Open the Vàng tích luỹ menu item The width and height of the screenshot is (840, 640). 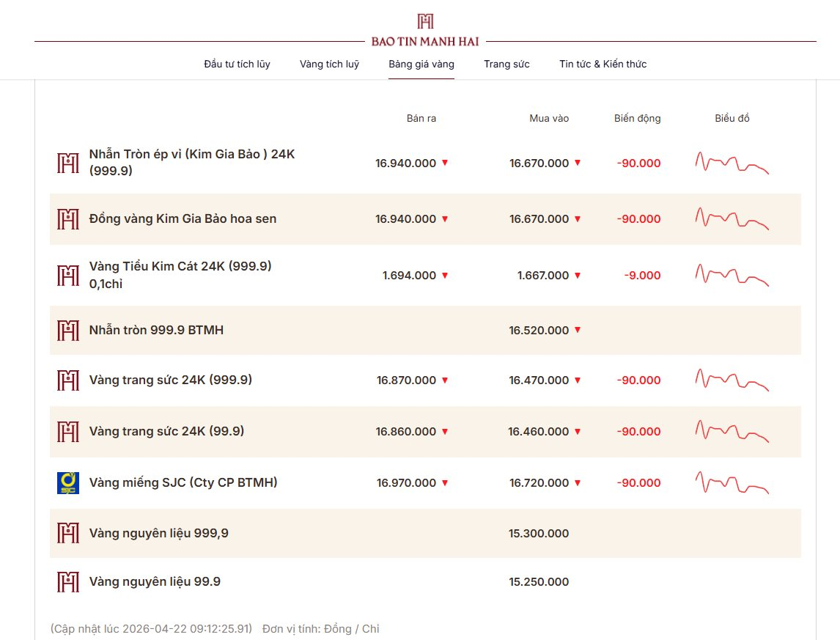pyautogui.click(x=329, y=64)
